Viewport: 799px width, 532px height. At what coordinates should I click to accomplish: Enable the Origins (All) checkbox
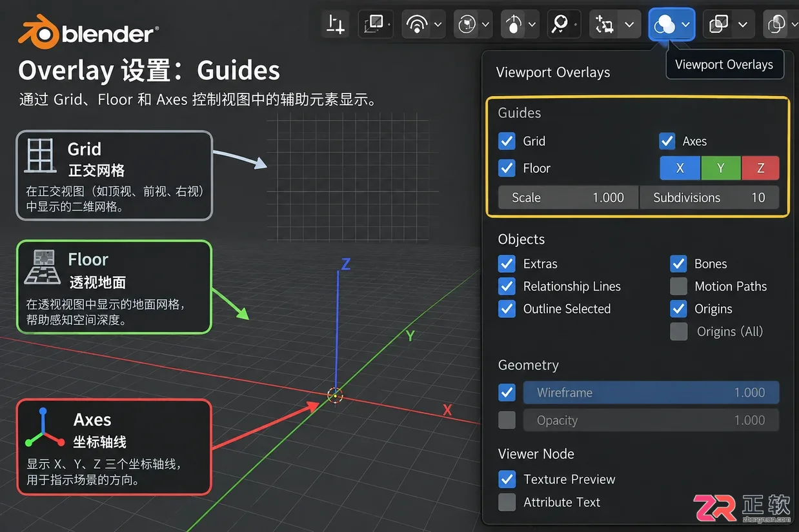pyautogui.click(x=678, y=331)
